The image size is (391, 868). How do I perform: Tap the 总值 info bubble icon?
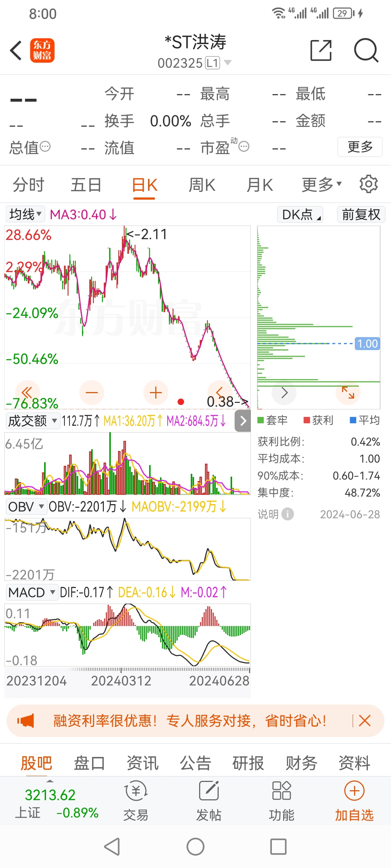click(x=45, y=146)
